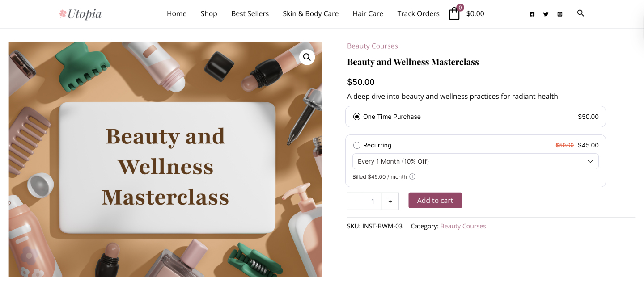Decrease quantity with minus button
This screenshot has height=294, width=644.
tap(356, 202)
